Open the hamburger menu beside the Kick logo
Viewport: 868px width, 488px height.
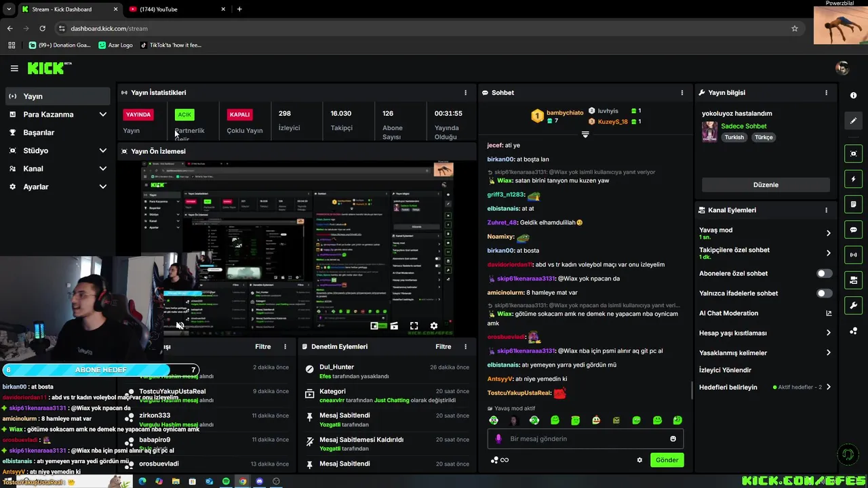tap(14, 68)
